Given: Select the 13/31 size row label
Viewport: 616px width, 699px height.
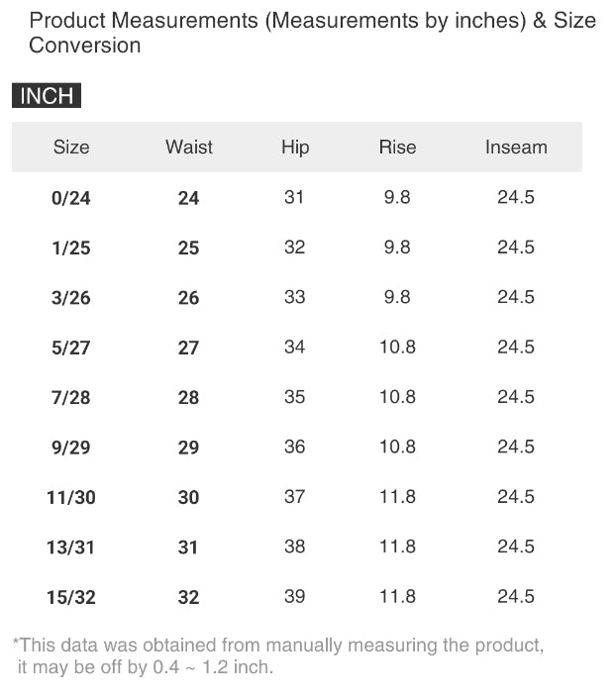Looking at the screenshot, I should coord(71,547).
